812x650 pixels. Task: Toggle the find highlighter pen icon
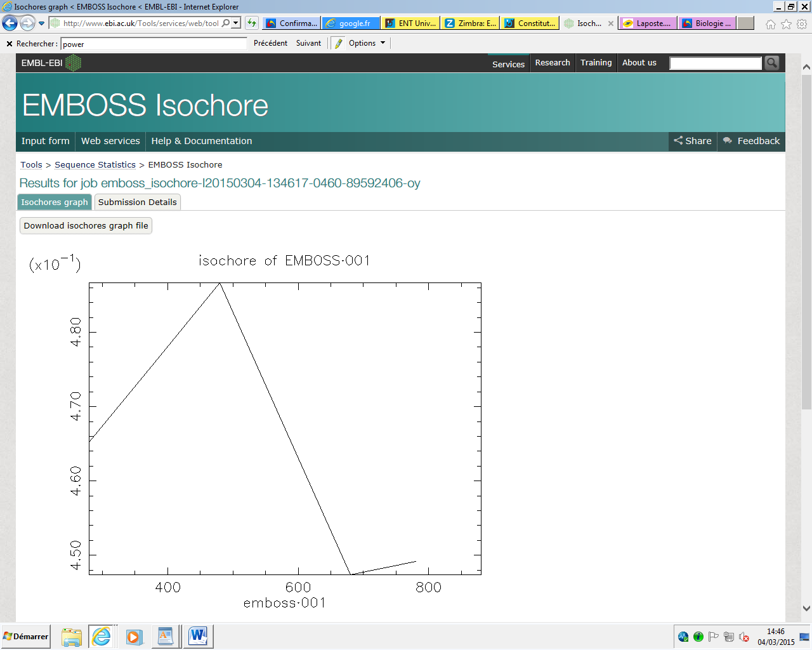[x=338, y=43]
